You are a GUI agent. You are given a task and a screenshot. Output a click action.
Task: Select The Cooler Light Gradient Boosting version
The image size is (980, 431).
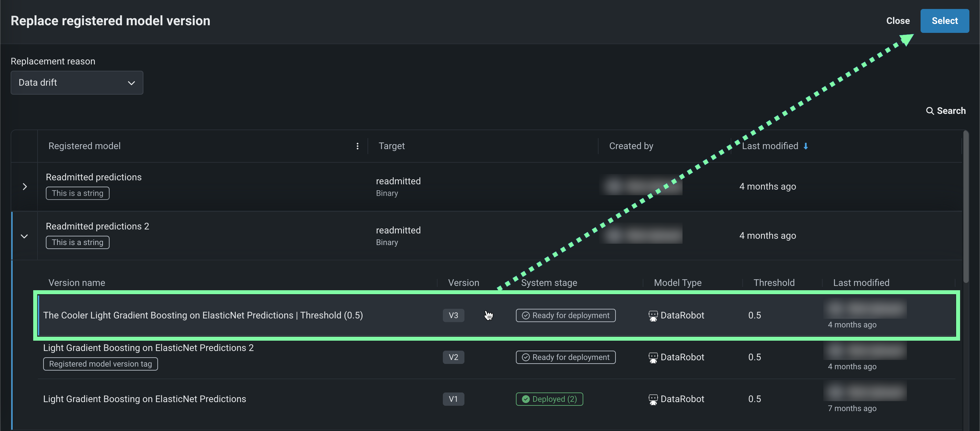(203, 315)
